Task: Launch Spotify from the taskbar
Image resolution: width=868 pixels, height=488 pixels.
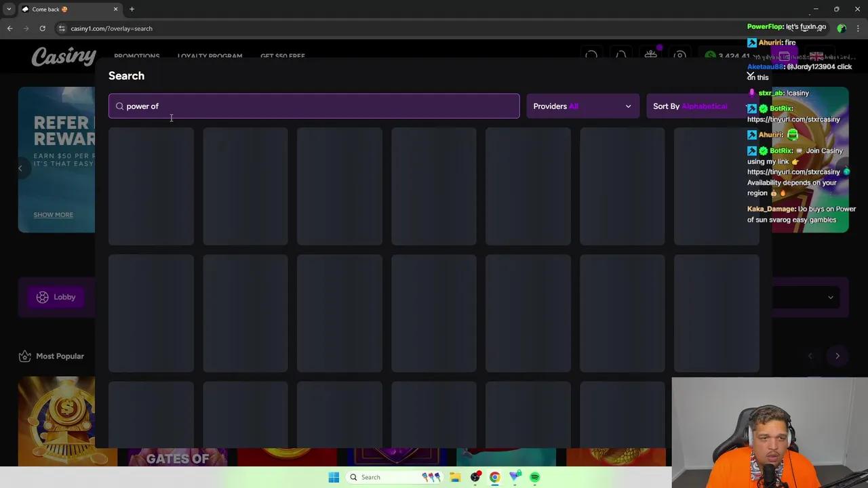Action: [x=534, y=477]
